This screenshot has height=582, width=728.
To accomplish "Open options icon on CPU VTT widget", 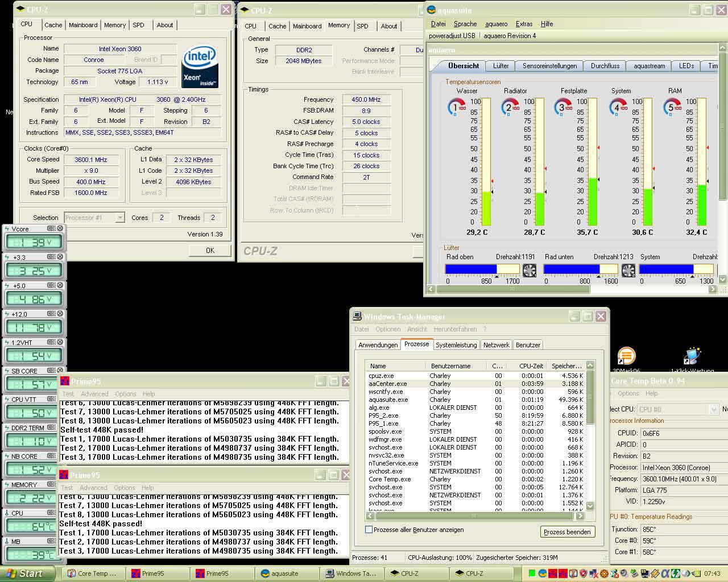I will [x=51, y=399].
